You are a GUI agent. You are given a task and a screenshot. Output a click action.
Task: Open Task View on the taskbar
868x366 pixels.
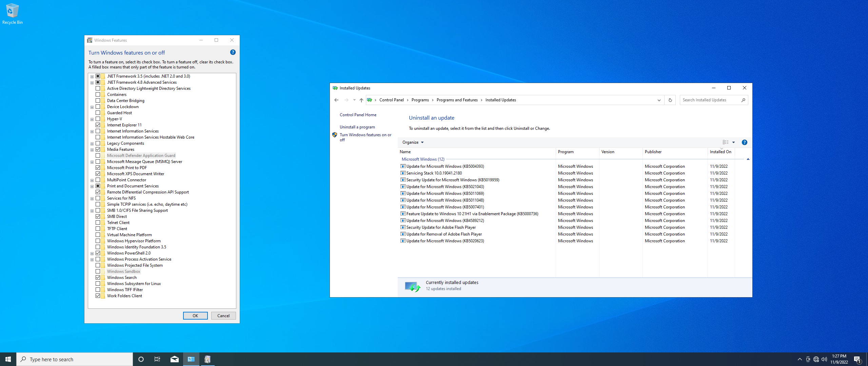(157, 359)
